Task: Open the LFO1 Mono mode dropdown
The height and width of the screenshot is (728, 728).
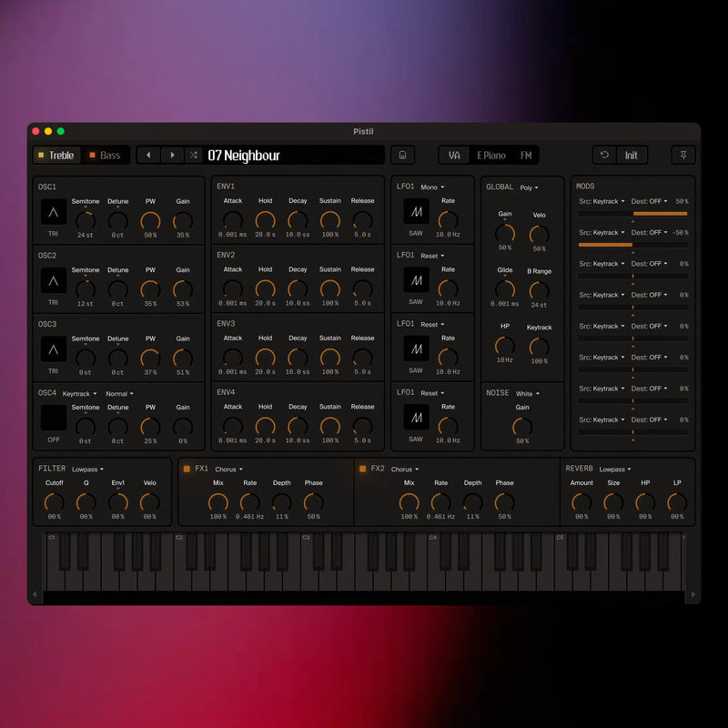Action: point(432,187)
